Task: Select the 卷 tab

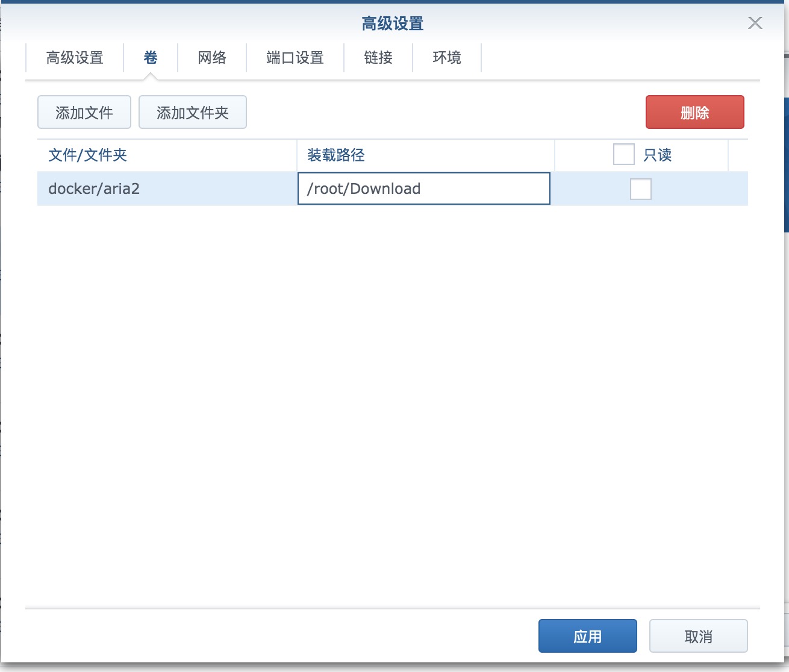Action: click(x=151, y=58)
